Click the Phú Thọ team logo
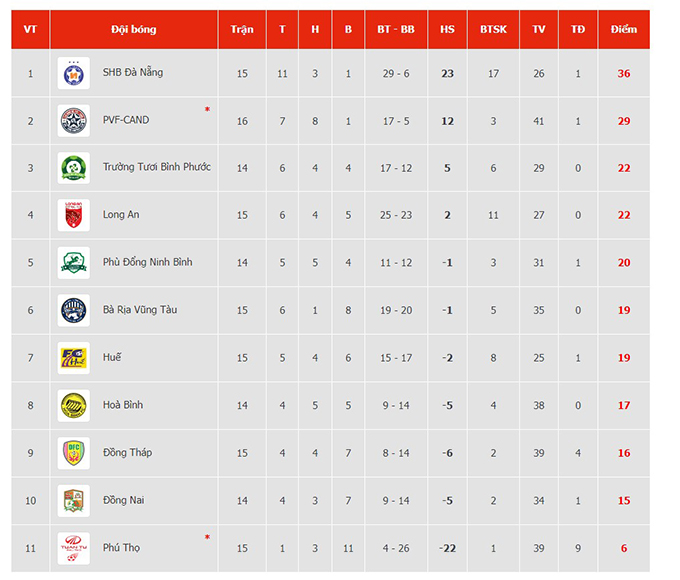 click(74, 548)
